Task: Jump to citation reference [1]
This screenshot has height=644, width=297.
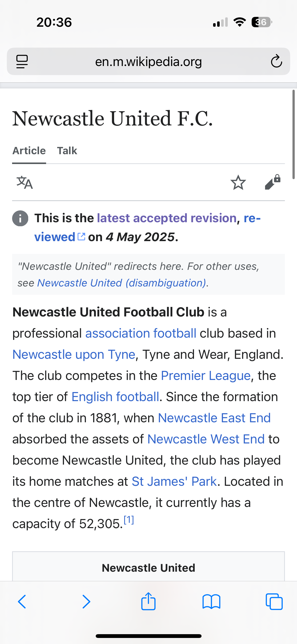Action: 129,520
